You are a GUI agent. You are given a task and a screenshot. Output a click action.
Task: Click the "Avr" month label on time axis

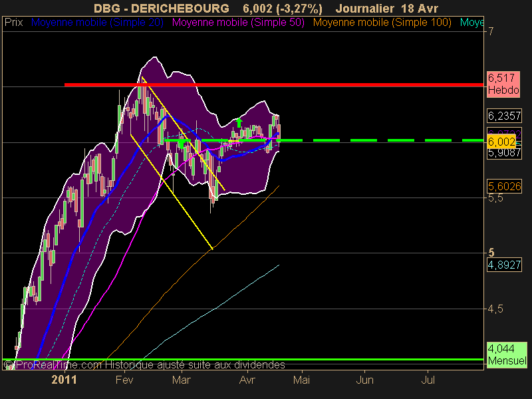pos(247,380)
